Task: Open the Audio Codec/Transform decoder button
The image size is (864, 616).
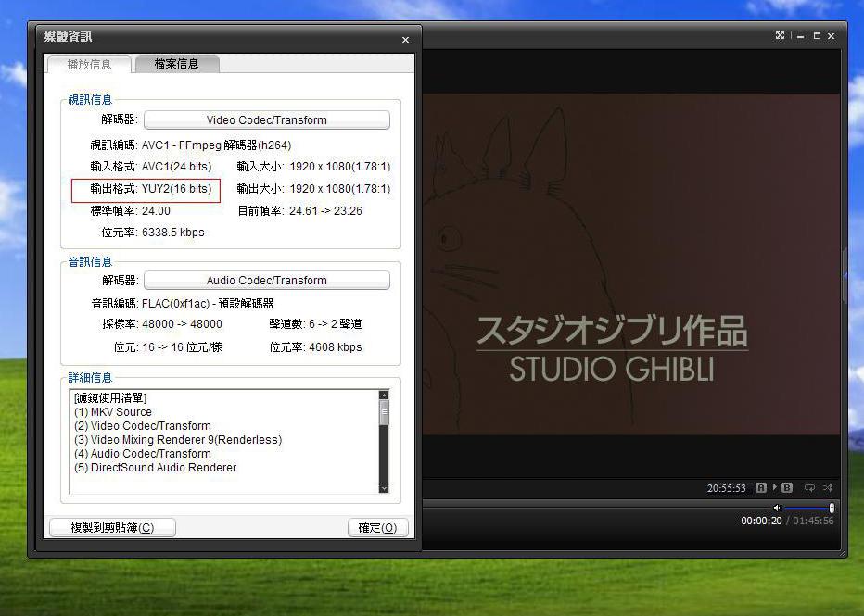Action: pos(267,280)
